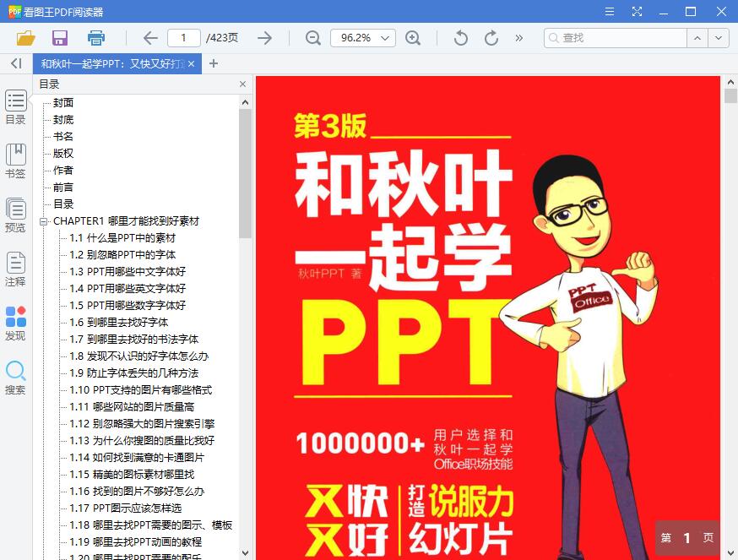The width and height of the screenshot is (738, 560).
Task: Open section 1.5 PPT用哪些数字字体好
Action: pos(128,305)
